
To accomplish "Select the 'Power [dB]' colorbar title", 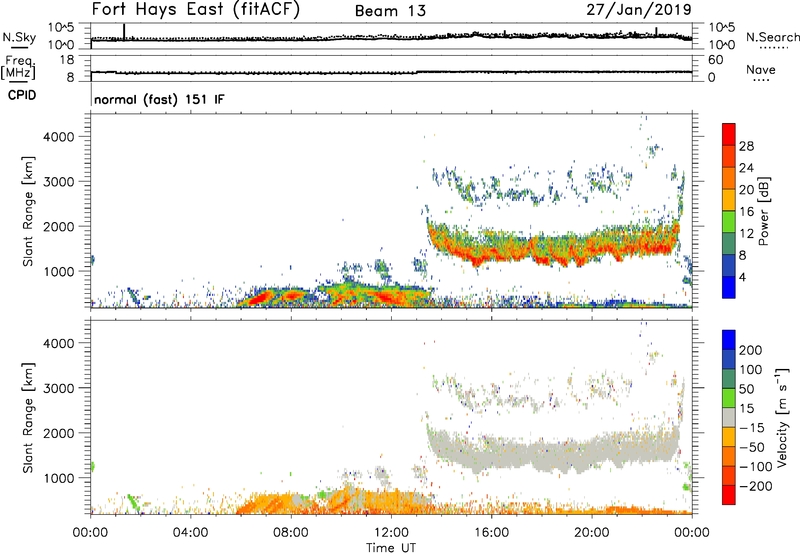I will click(763, 211).
